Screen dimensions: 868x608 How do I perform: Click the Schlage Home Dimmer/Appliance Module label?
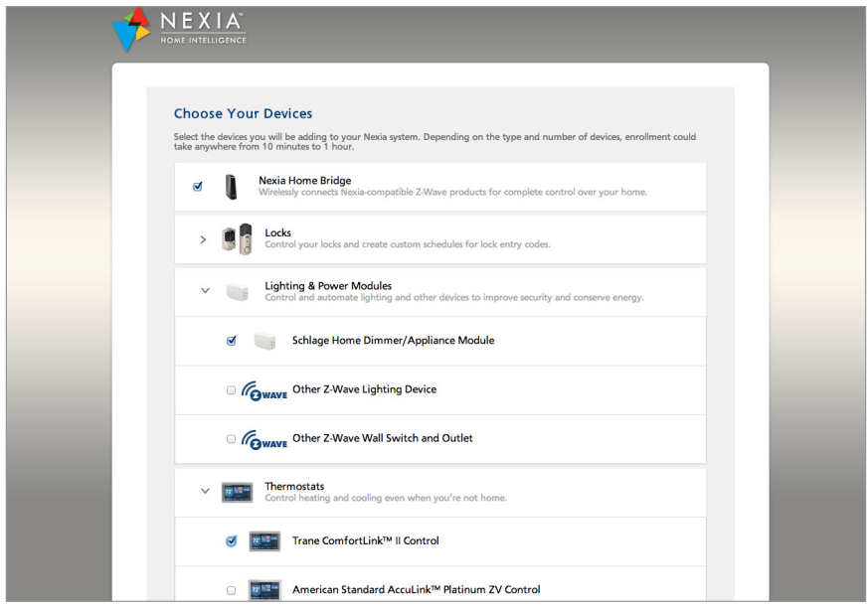pyautogui.click(x=393, y=340)
